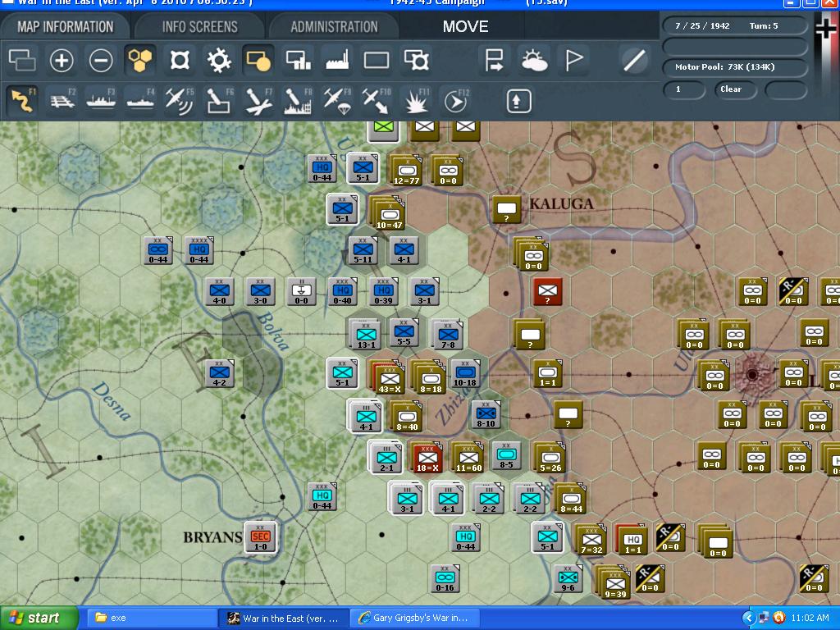Click the diagonal slash circle icon
Screen dimensions: 840x630
click(x=634, y=60)
